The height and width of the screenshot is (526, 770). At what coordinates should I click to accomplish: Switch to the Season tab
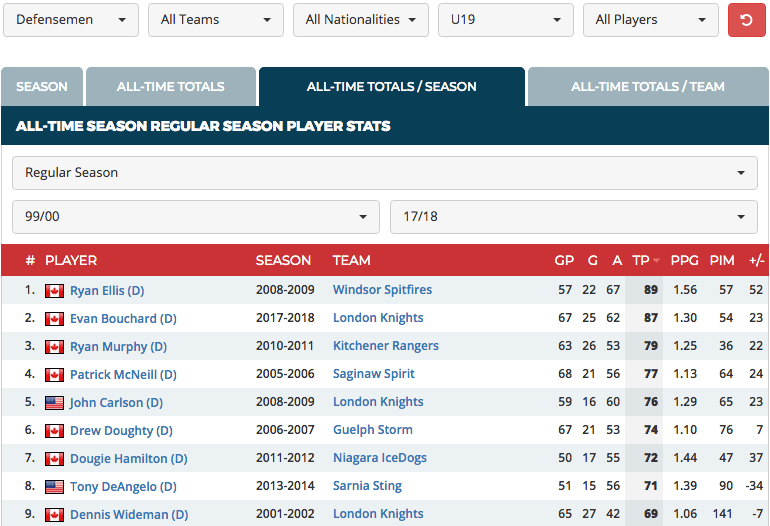click(x=42, y=87)
